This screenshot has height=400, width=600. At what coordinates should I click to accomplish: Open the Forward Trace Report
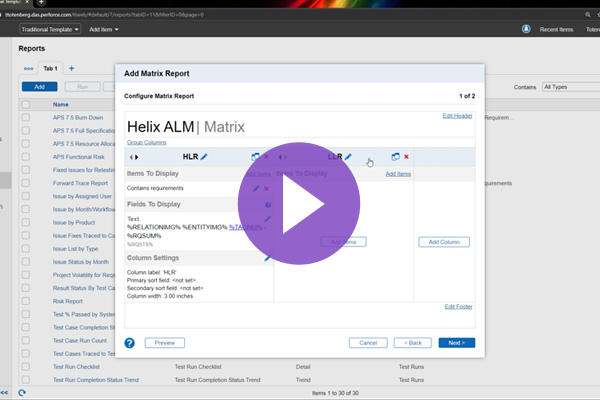point(80,183)
